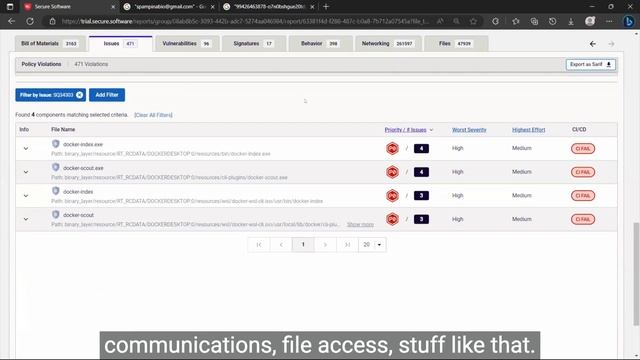Open browser downloads icon
This screenshot has height=360, width=640.
click(x=571, y=21)
